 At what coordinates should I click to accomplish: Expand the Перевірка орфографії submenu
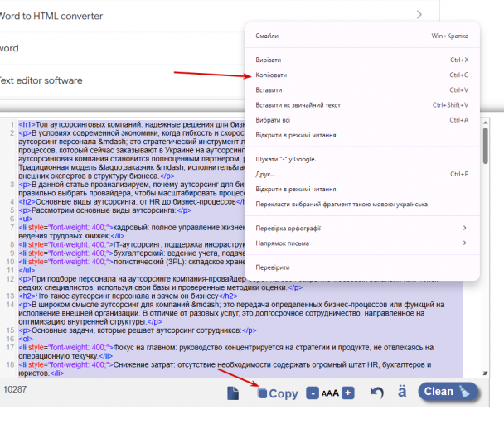point(362,228)
